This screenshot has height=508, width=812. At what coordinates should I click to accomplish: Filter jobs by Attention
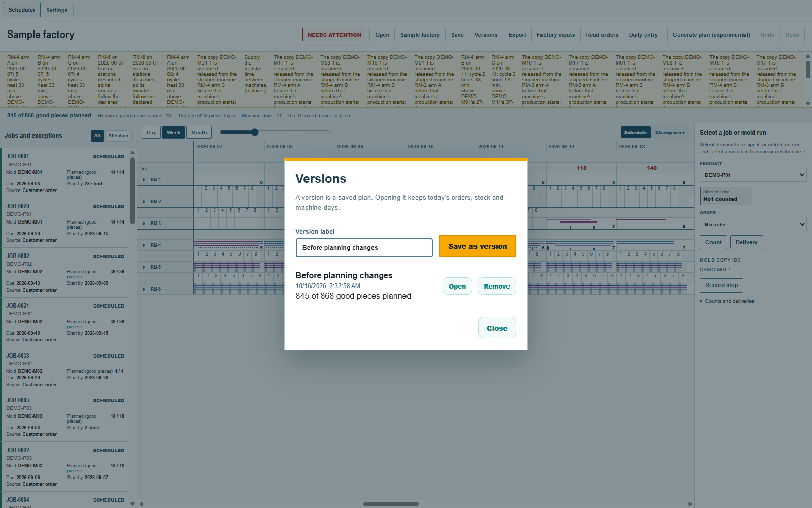(x=118, y=136)
